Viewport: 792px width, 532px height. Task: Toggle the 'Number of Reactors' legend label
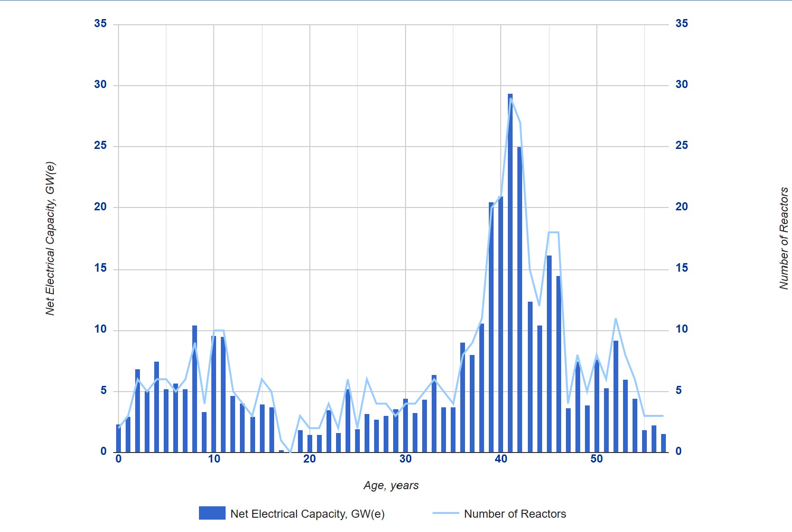coord(515,514)
